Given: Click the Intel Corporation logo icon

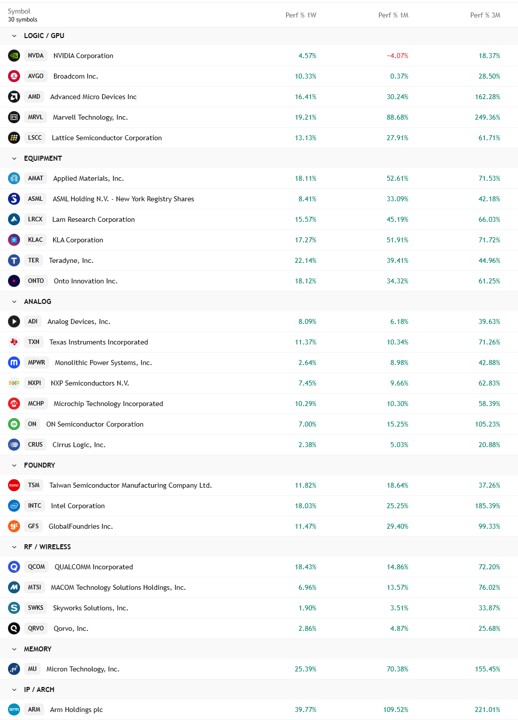Looking at the screenshot, I should pos(14,506).
